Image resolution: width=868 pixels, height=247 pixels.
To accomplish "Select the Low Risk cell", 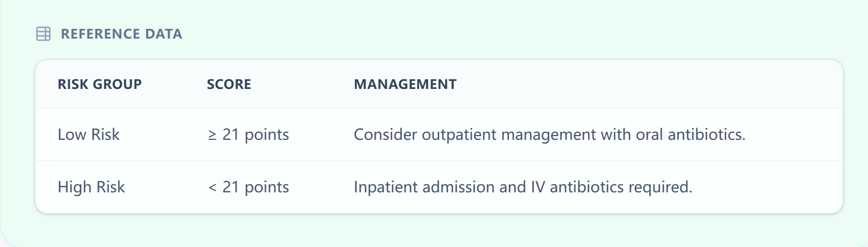I will click(x=89, y=134).
